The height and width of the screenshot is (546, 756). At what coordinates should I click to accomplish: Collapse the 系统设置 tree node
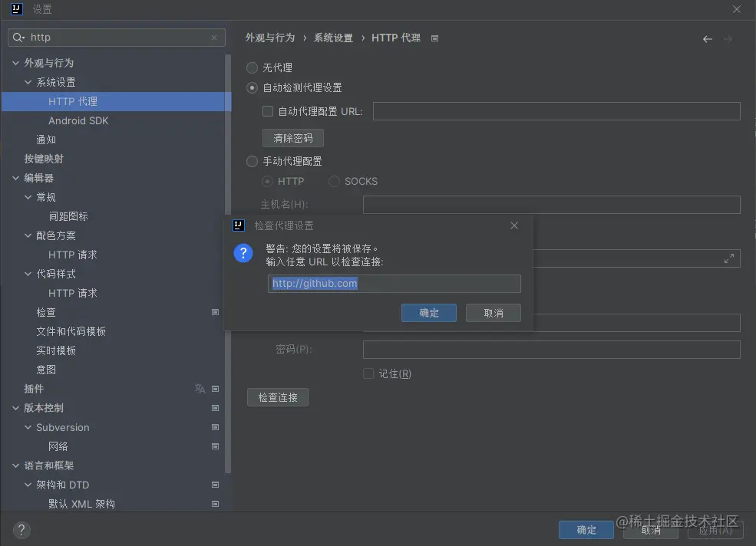point(28,82)
